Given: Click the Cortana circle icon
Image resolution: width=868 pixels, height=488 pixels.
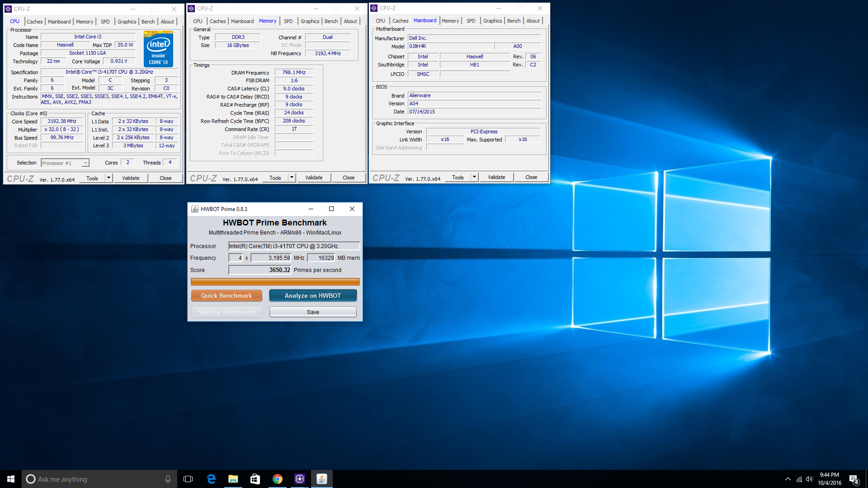Looking at the screenshot, I should pyautogui.click(x=30, y=479).
